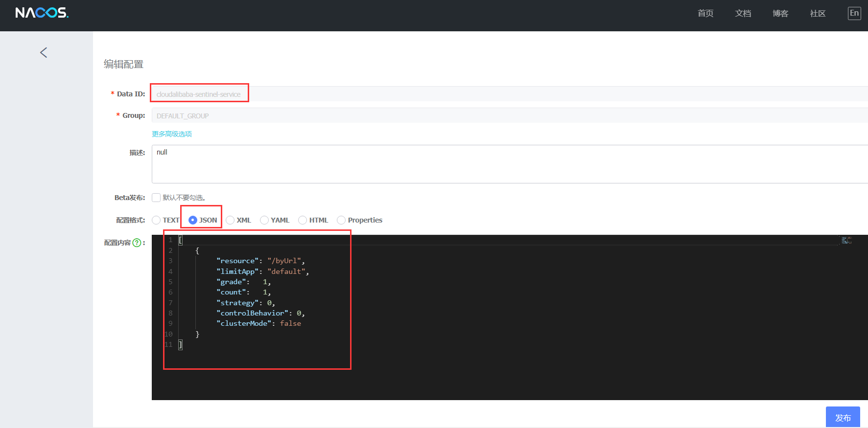Select the Properties format radio button
Image resolution: width=868 pixels, height=428 pixels.
tap(341, 220)
